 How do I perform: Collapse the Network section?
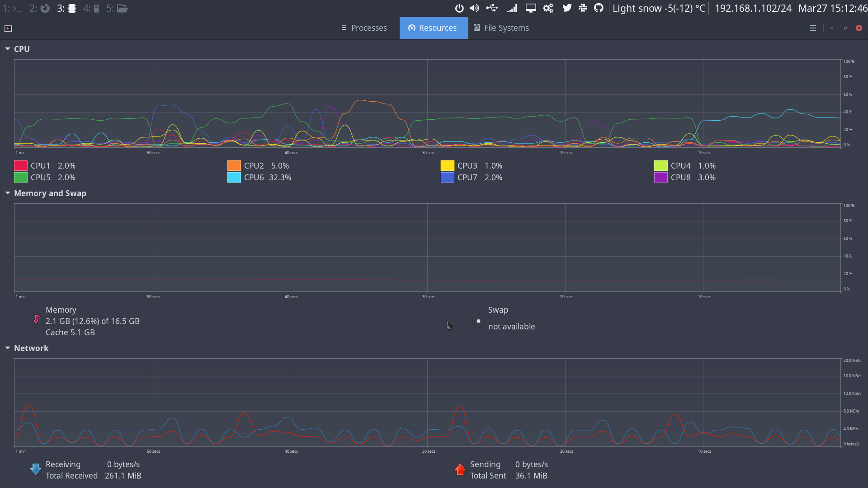click(7, 348)
